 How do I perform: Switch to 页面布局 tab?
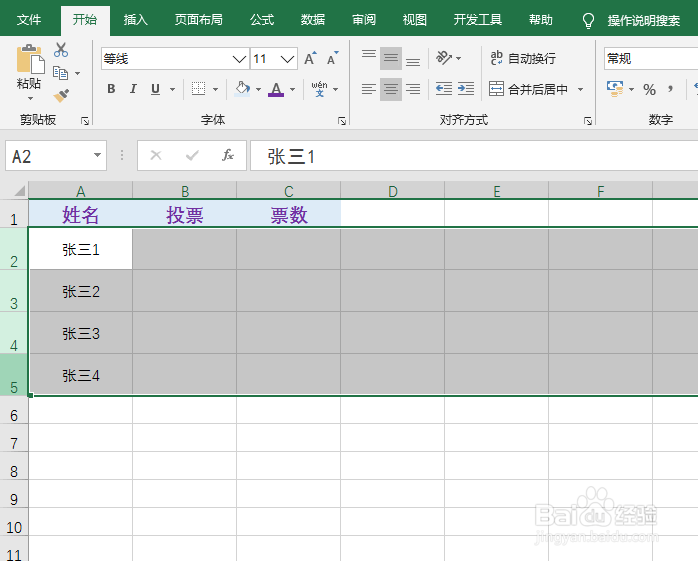[x=199, y=20]
